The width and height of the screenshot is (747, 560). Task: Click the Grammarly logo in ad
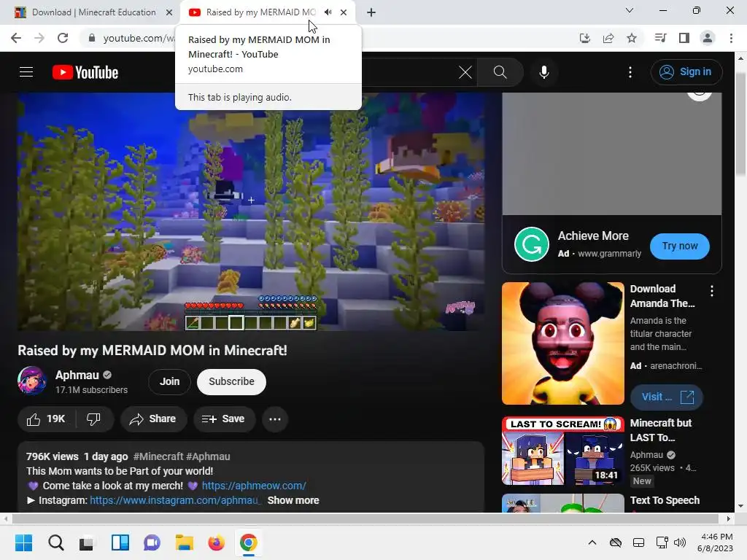(x=532, y=244)
